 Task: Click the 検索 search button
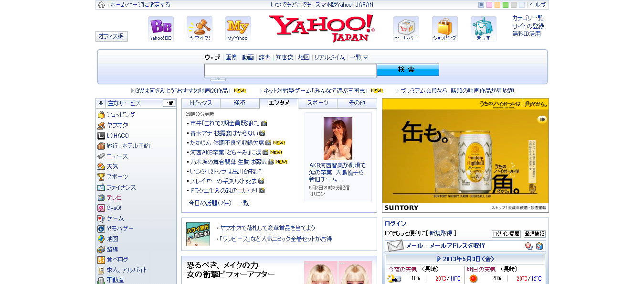tap(408, 70)
